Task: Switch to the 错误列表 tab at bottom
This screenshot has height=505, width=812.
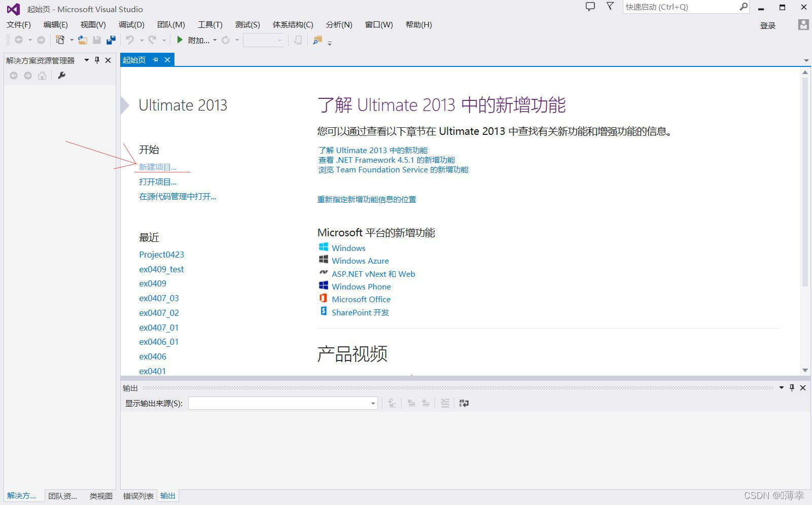Action: pyautogui.click(x=137, y=496)
